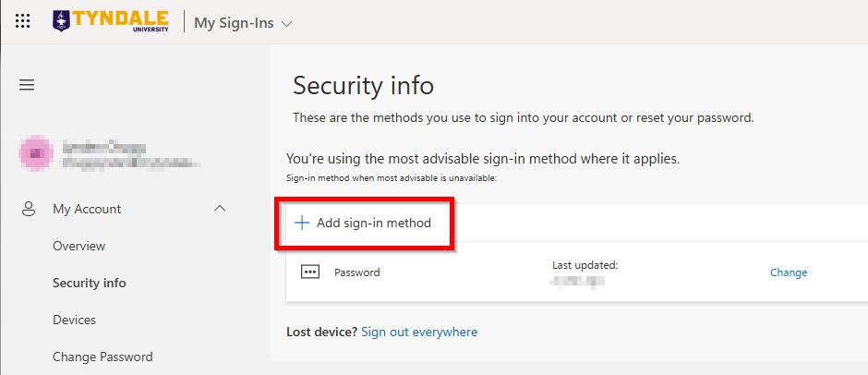Click the Add sign-in method button
Image resolution: width=868 pixels, height=375 pixels.
pos(364,223)
